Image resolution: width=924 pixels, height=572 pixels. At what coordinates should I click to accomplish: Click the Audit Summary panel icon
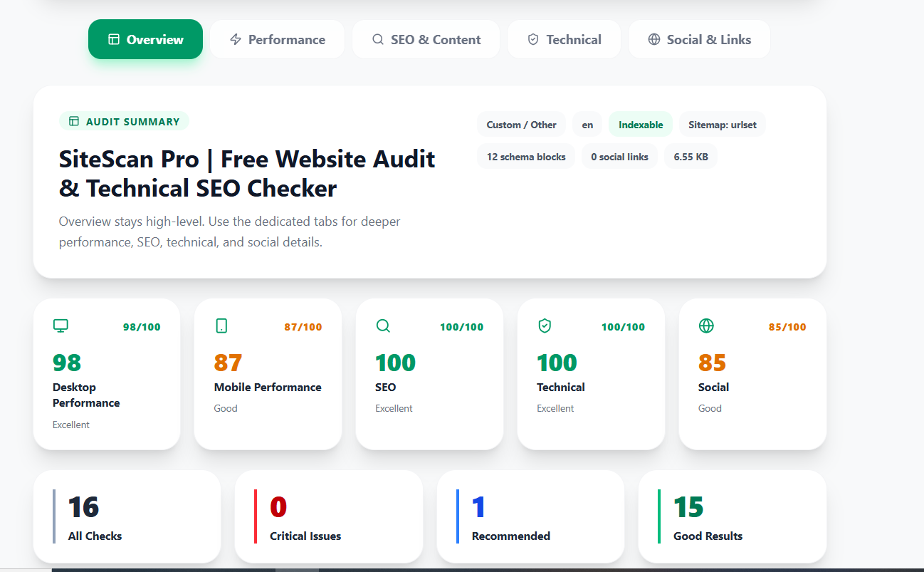coord(73,121)
